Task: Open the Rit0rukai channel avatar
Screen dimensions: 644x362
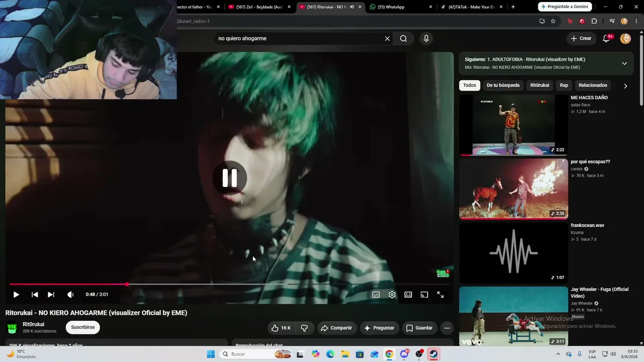Action: [12, 328]
